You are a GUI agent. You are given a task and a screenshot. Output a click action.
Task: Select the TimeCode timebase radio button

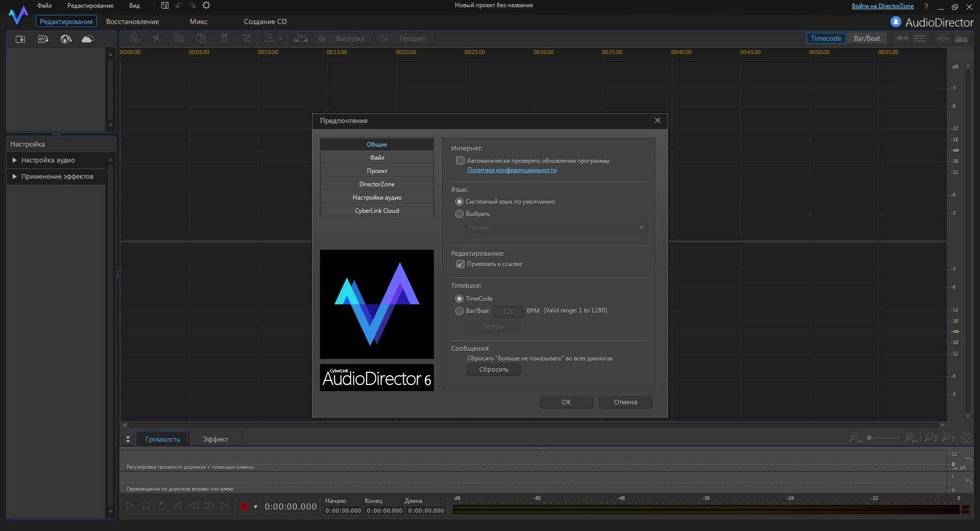[459, 299]
